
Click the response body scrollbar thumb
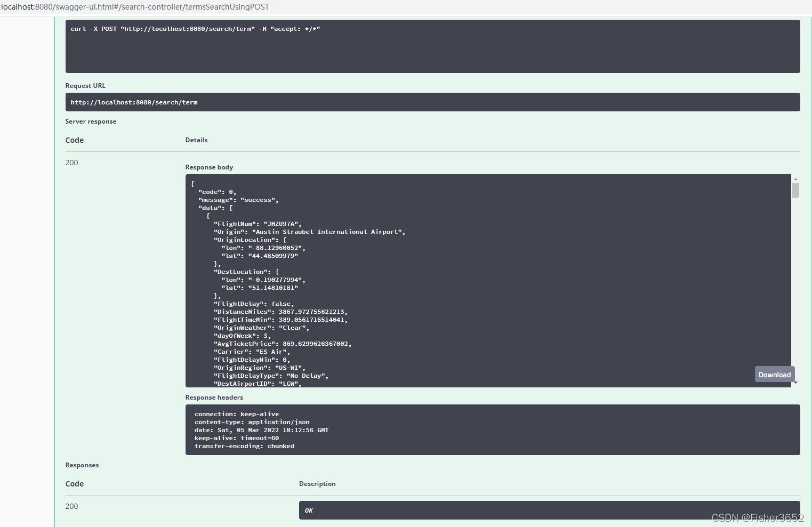pyautogui.click(x=795, y=191)
